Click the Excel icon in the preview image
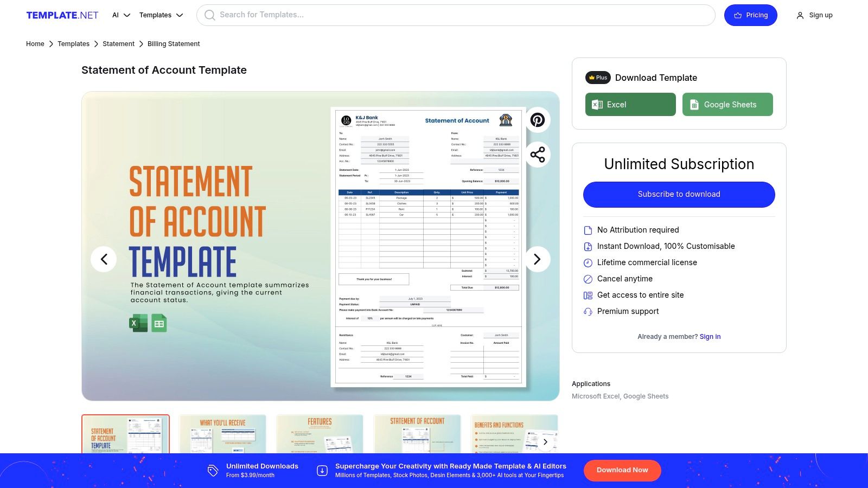 [x=138, y=323]
